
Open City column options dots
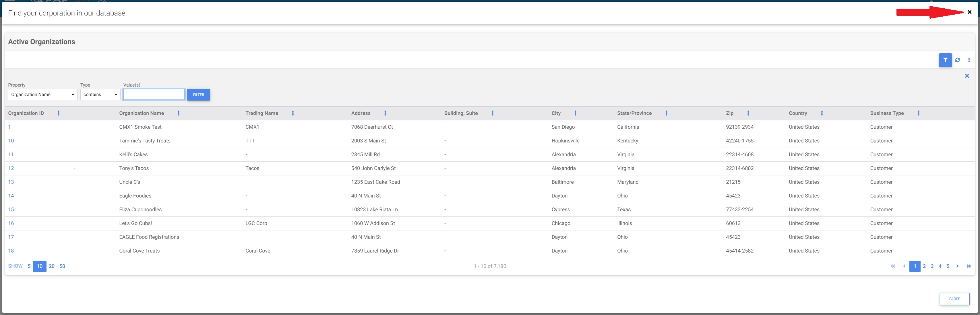pos(575,113)
